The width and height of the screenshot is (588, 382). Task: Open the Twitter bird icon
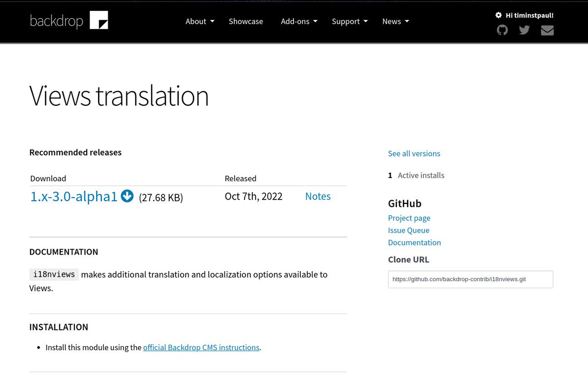[x=524, y=30]
